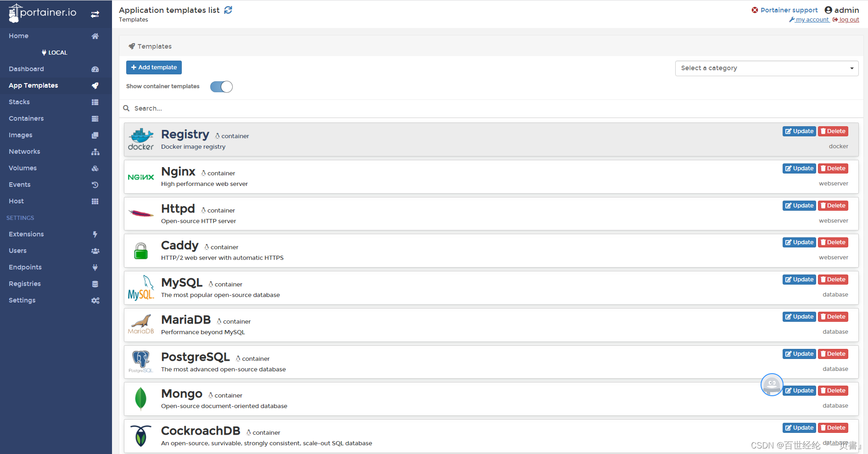The image size is (868, 454).
Task: Update the PostgreSQL template
Action: [x=799, y=354]
